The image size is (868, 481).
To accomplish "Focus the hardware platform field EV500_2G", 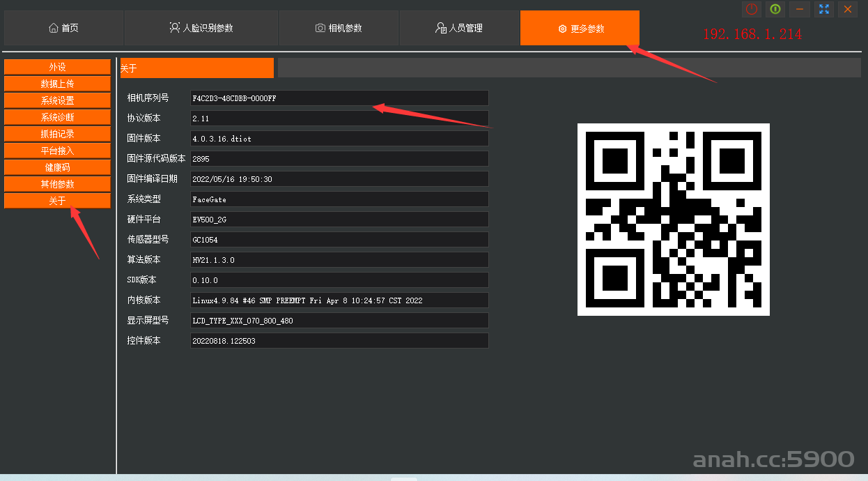I will tap(339, 220).
